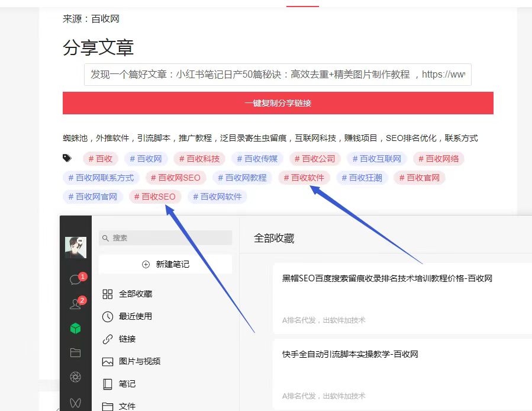Click the 分享文章 heading

click(x=98, y=47)
